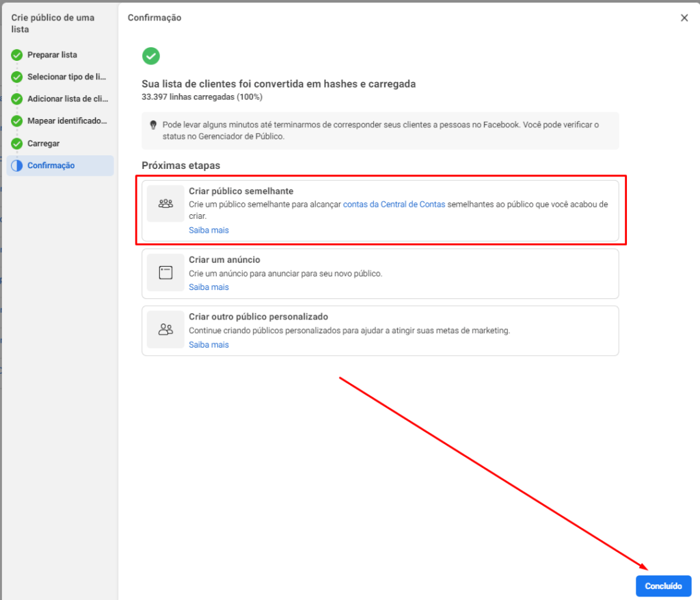Open the contas da Central de Contas link
Viewport: 700px width, 600px height.
[394, 204]
